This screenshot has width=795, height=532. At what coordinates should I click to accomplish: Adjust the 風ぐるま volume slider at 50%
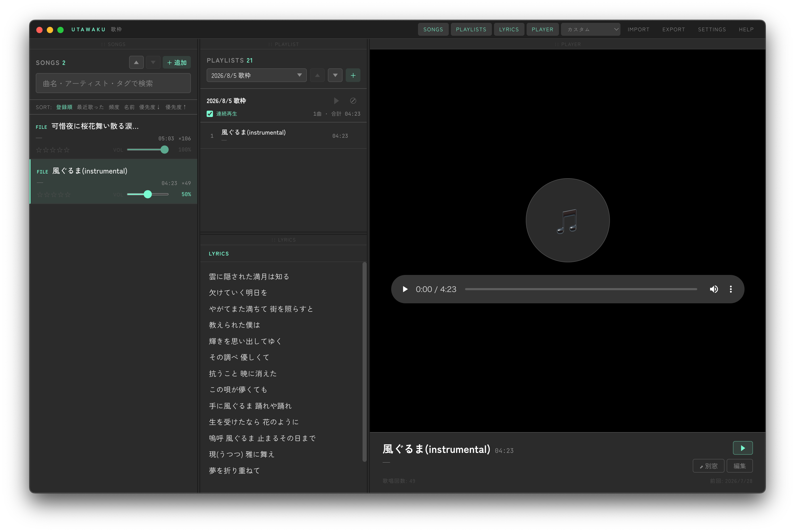[147, 195]
